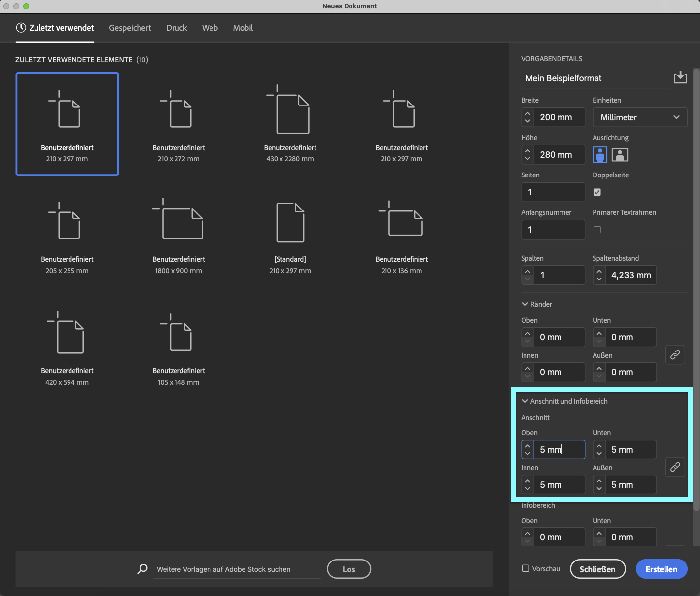
Task: Select the 430 x 2280 mm preset thumbnail
Action: point(290,124)
